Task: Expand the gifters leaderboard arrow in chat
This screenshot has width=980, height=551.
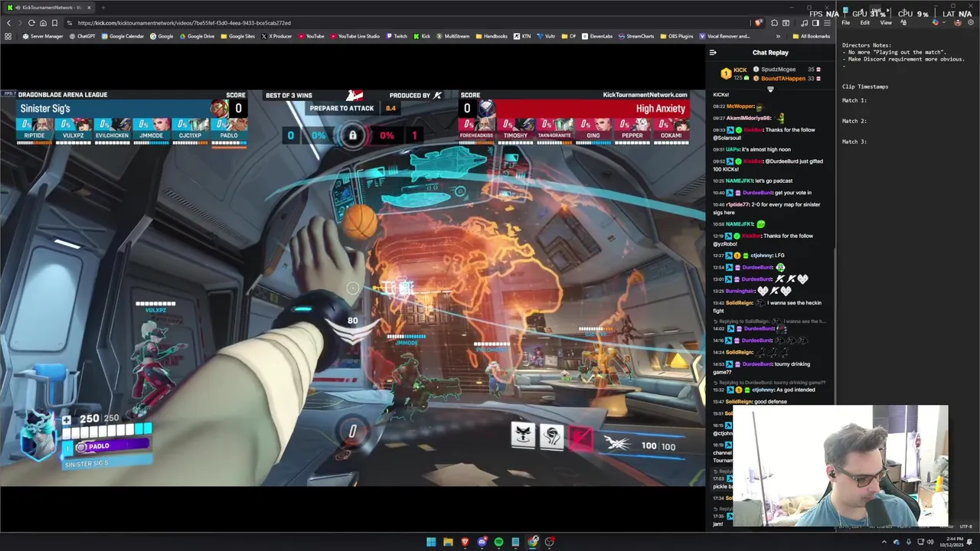Action: pos(770,90)
